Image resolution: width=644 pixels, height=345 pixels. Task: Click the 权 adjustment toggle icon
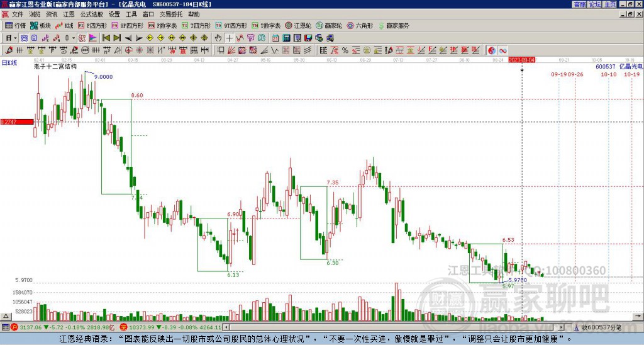tap(82, 38)
